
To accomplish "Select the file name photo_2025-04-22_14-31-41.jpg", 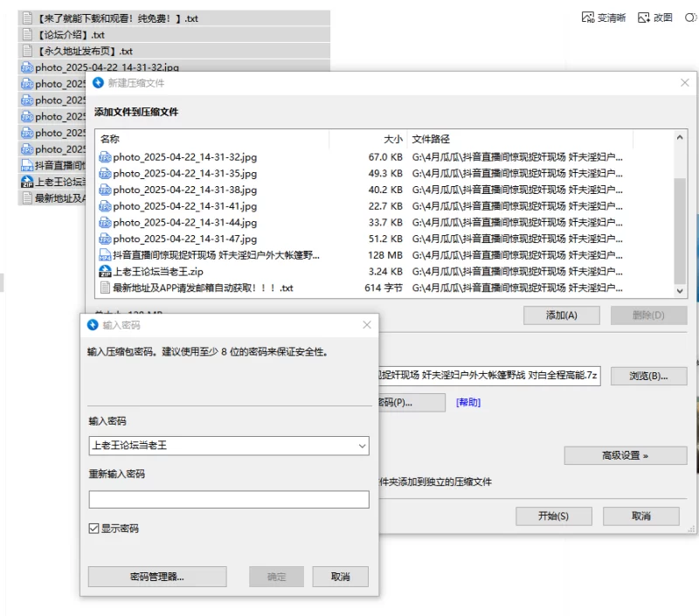I will [x=185, y=206].
